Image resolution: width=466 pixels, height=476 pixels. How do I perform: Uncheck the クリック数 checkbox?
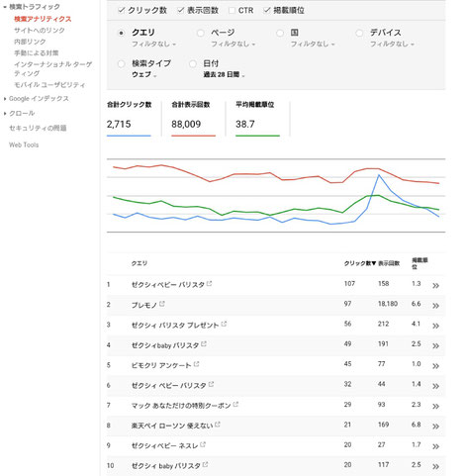121,10
